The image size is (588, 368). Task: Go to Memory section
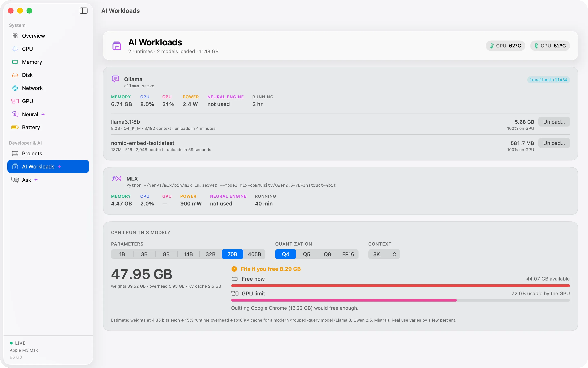coord(48,62)
